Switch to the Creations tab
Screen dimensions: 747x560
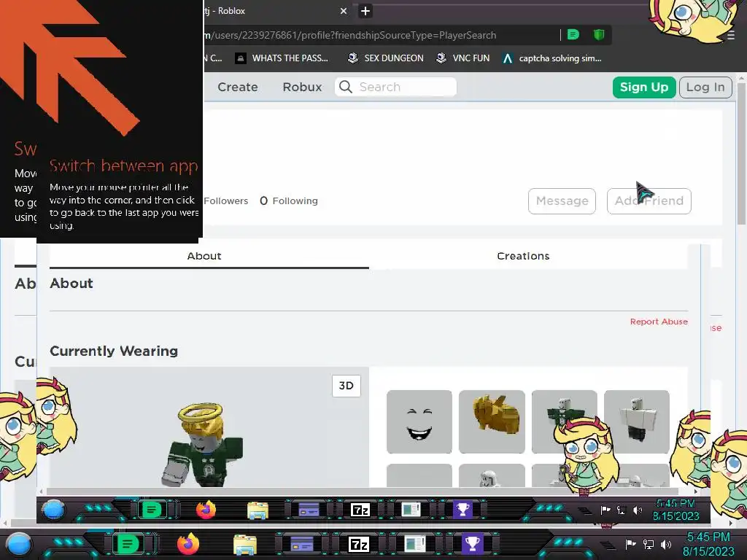coord(523,256)
